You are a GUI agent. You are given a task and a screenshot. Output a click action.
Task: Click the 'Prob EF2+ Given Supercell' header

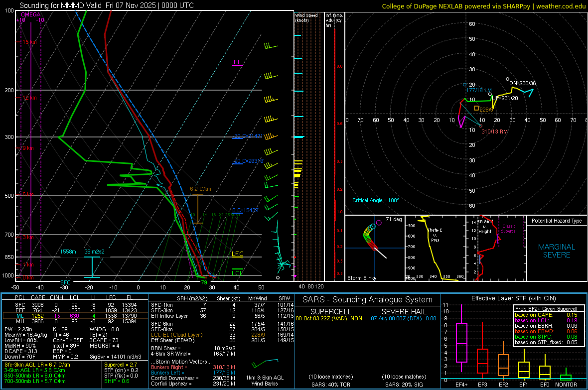[x=546, y=309]
